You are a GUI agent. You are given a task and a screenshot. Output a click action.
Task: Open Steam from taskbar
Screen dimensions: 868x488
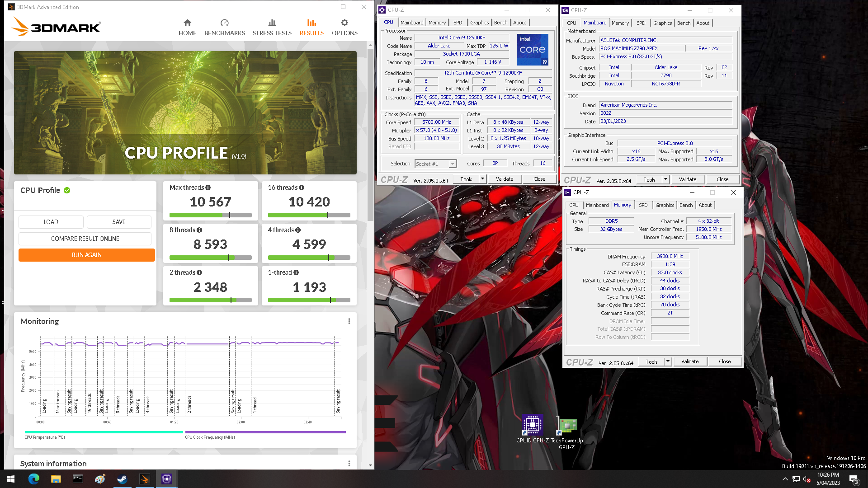pyautogui.click(x=122, y=479)
